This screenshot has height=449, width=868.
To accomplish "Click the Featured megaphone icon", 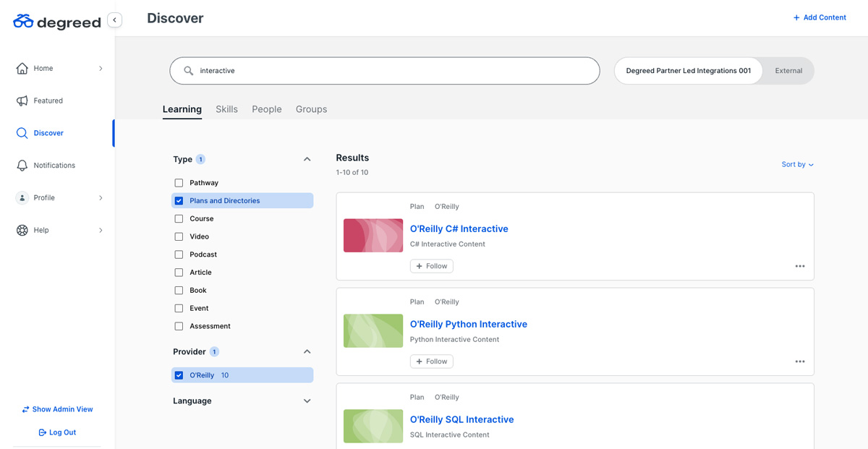I will pyautogui.click(x=22, y=101).
